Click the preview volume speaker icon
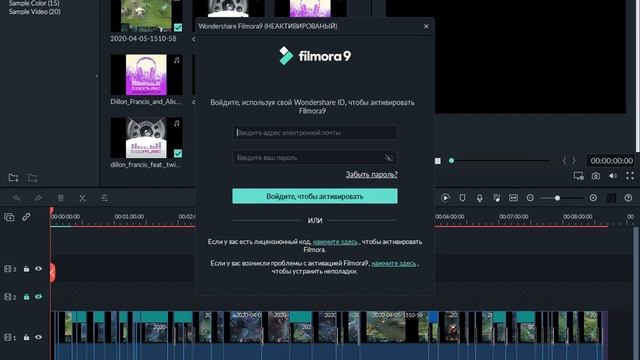 [613, 176]
